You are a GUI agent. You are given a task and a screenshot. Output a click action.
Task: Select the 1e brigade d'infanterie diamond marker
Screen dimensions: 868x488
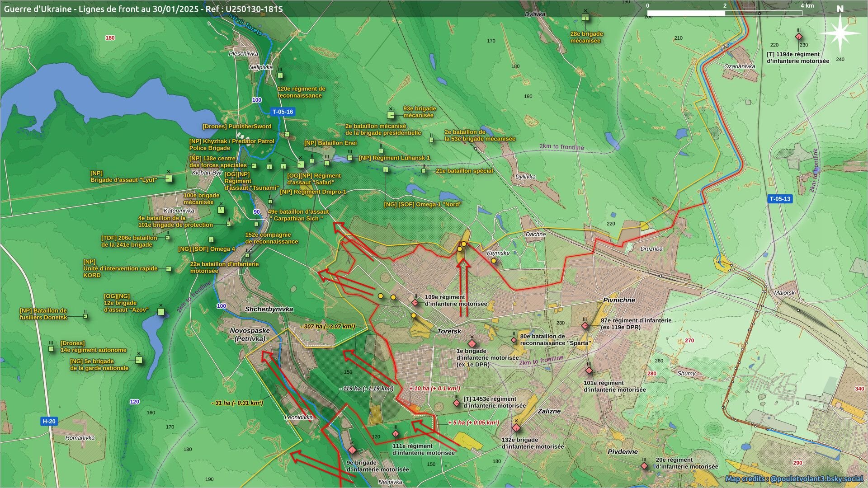click(472, 343)
